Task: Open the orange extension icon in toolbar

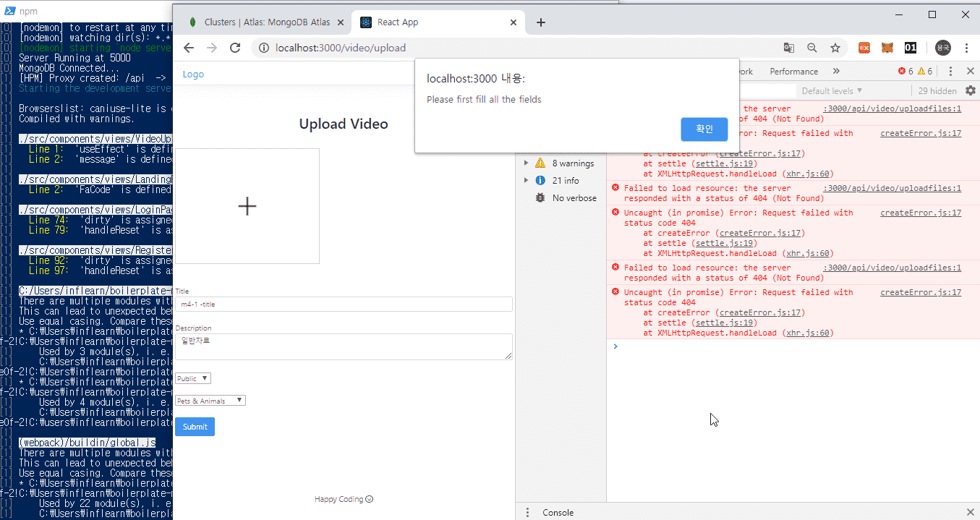Action: point(864,48)
